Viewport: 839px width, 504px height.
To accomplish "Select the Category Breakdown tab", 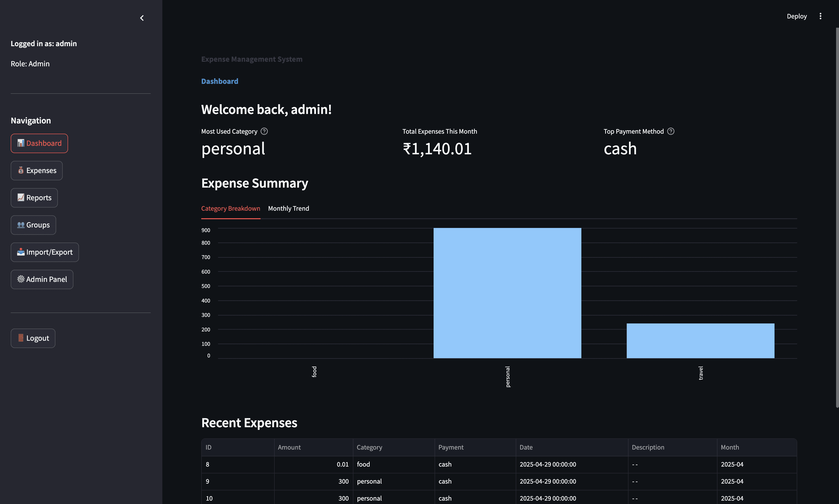I will [x=231, y=209].
